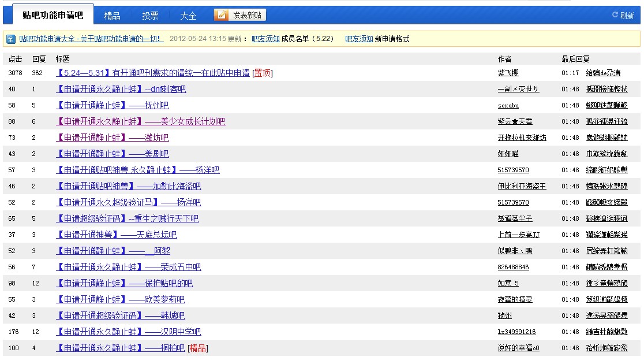
Task: View author 紫云★天雪 profile
Action: 515,121
